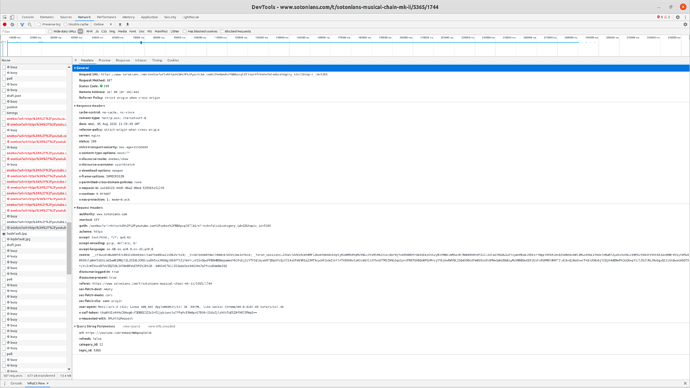Open the Console tab in the bottom drawer
This screenshot has width=690, height=388.
point(16,384)
